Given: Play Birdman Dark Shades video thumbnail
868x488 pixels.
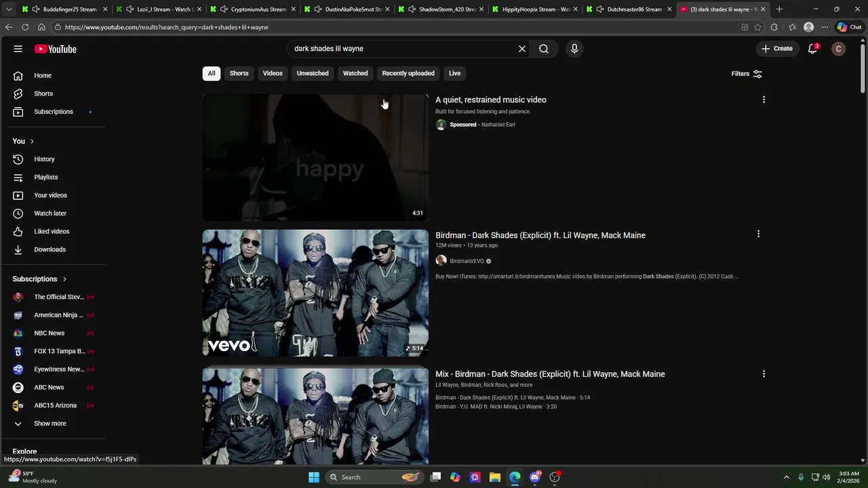Looking at the screenshot, I should point(315,293).
